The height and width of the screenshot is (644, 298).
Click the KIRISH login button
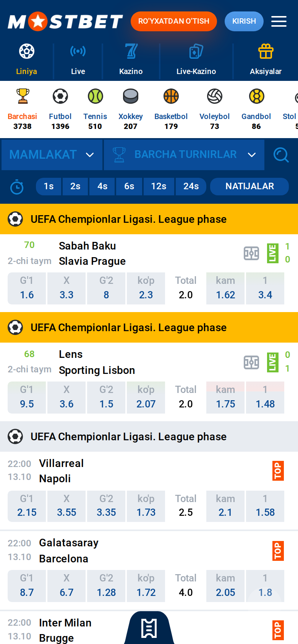[244, 21]
